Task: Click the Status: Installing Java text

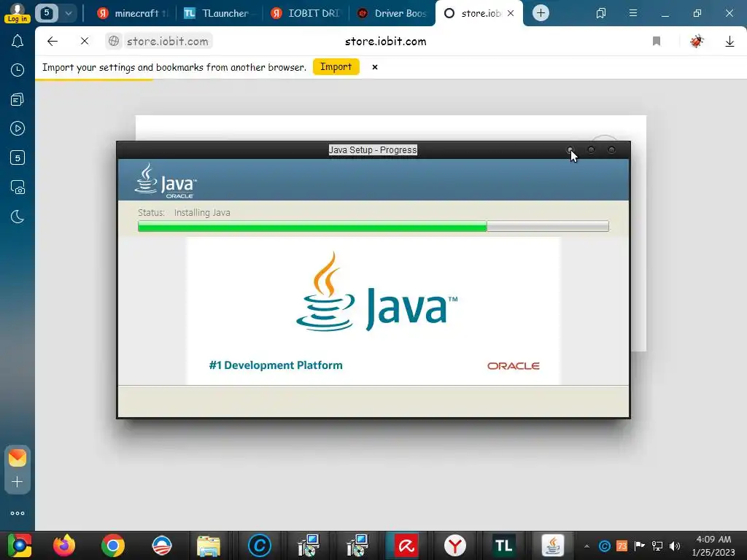Action: pos(184,213)
